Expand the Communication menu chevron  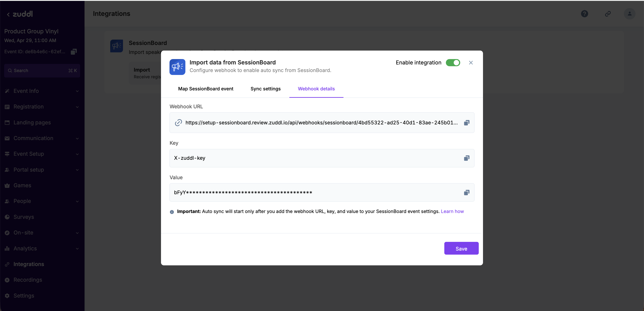coord(77,139)
